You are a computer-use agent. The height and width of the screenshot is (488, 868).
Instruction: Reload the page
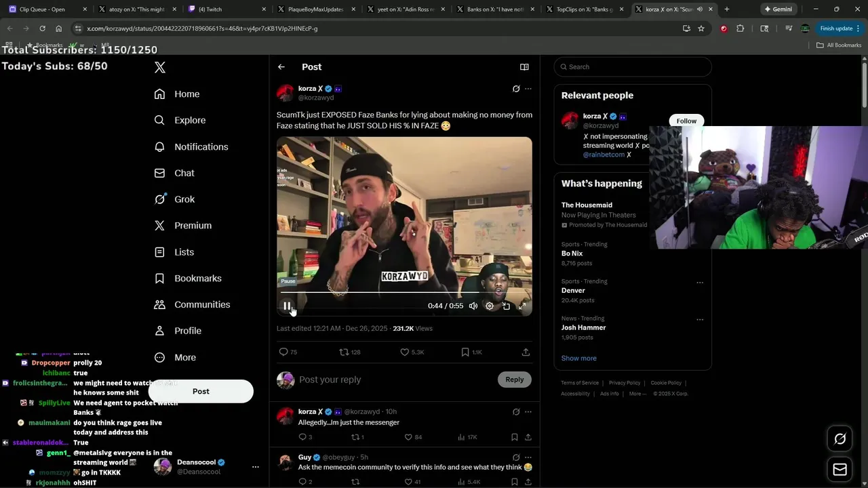[42, 28]
